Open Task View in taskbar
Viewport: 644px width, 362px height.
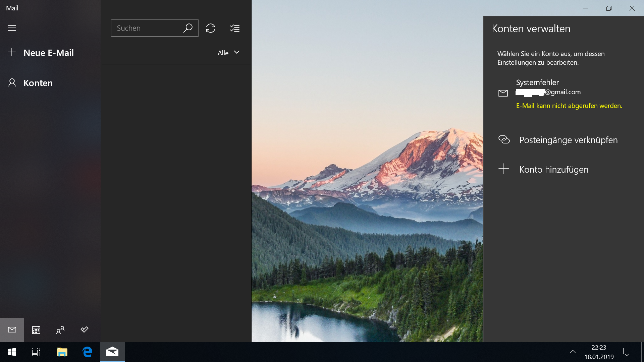[x=36, y=352]
